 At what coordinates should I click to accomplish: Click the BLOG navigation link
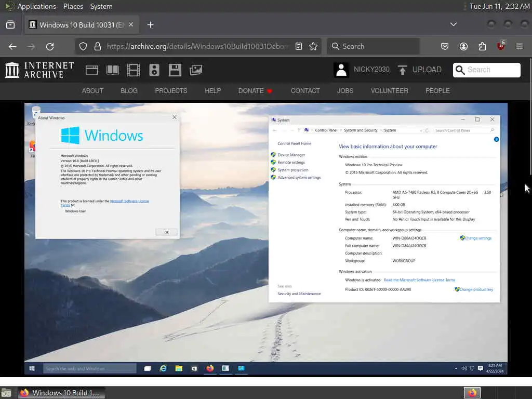[129, 90]
